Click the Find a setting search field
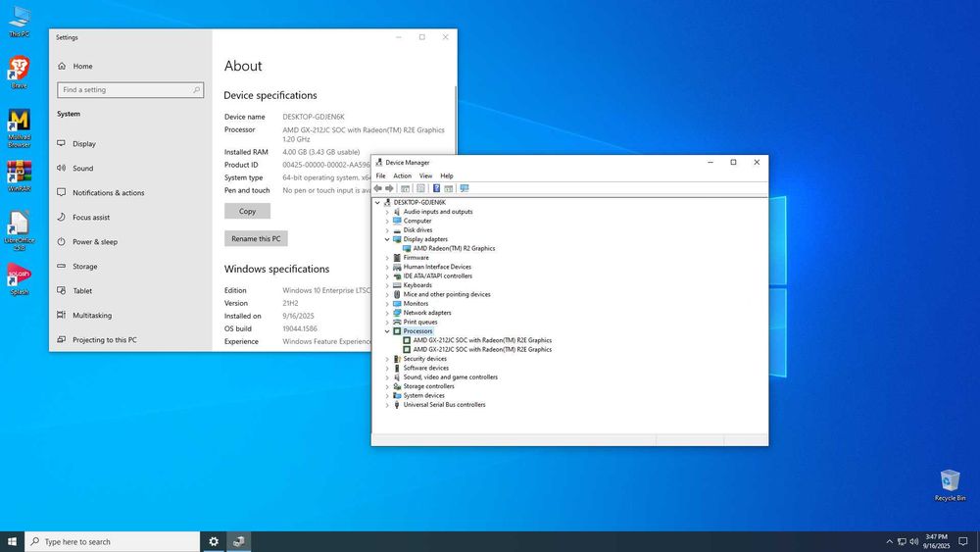980x552 pixels. (x=130, y=89)
